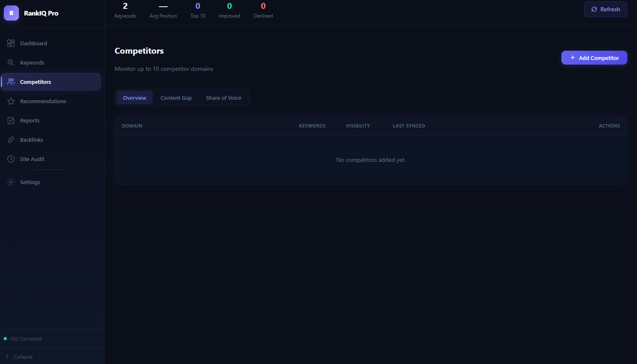This screenshot has height=364, width=637.
Task: Click the Last Synced column header
Action: (409, 126)
